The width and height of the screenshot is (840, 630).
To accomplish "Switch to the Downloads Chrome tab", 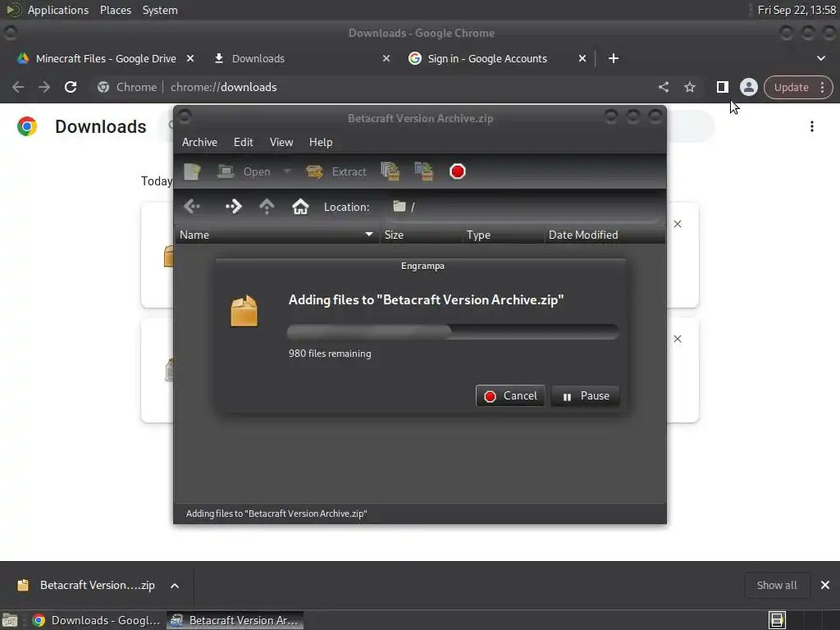I will pyautogui.click(x=258, y=58).
